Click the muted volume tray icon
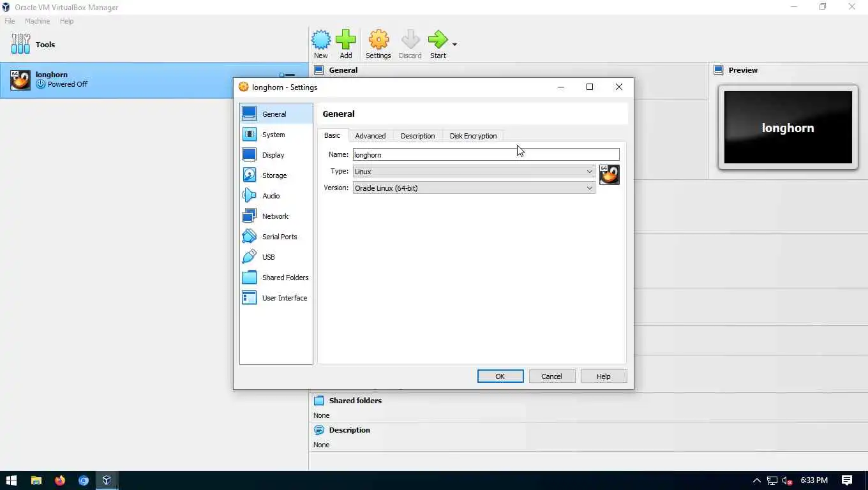This screenshot has height=490, width=868. point(788,480)
